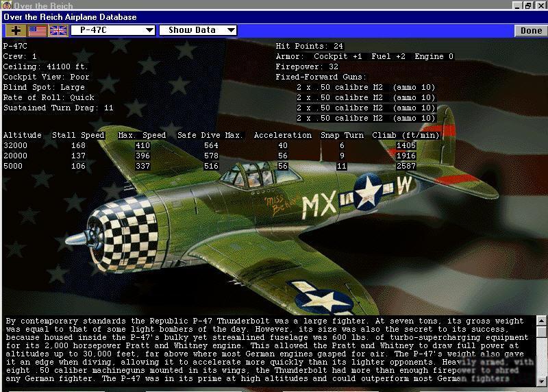Screen dimensions: 548x392
Task: Click stall speed value 137
Action: tap(78, 156)
